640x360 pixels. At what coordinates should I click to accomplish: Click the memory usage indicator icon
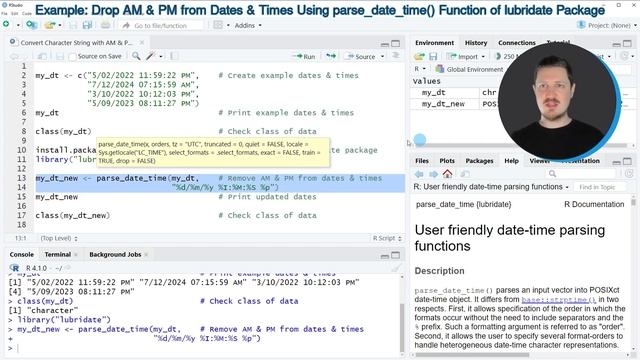click(498, 56)
